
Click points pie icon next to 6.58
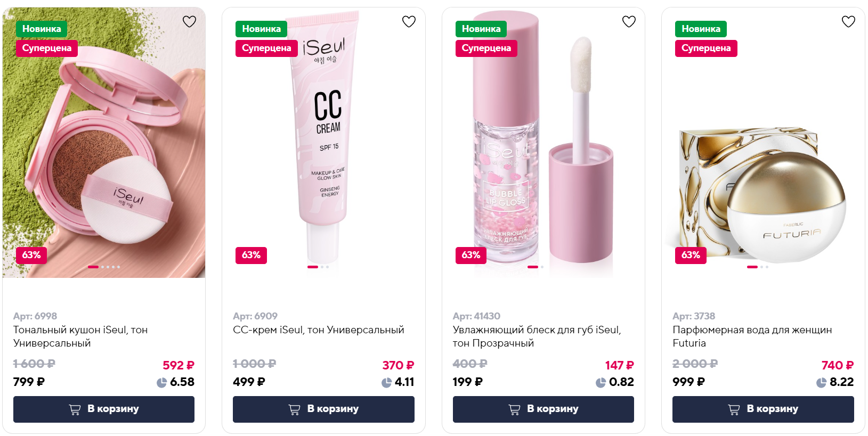coord(161,382)
